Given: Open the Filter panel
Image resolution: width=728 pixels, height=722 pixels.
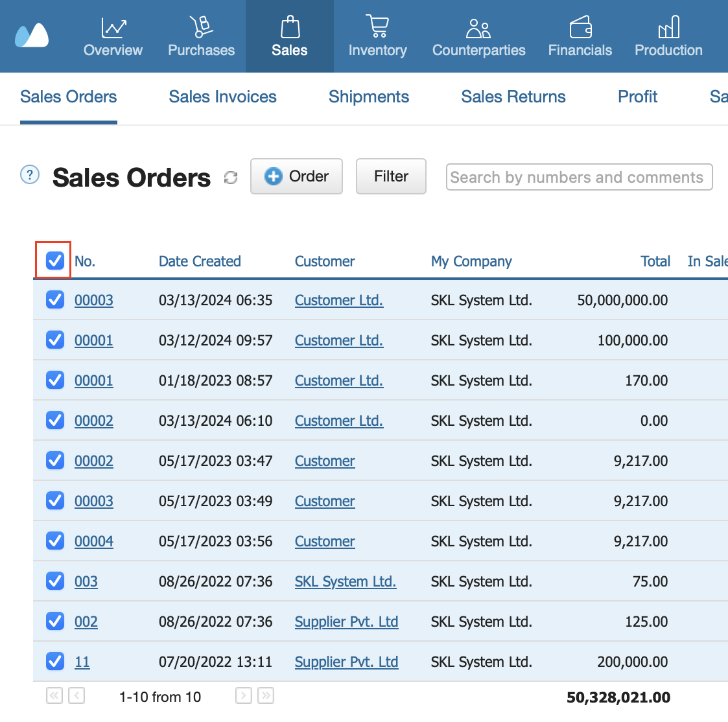Looking at the screenshot, I should 391,176.
